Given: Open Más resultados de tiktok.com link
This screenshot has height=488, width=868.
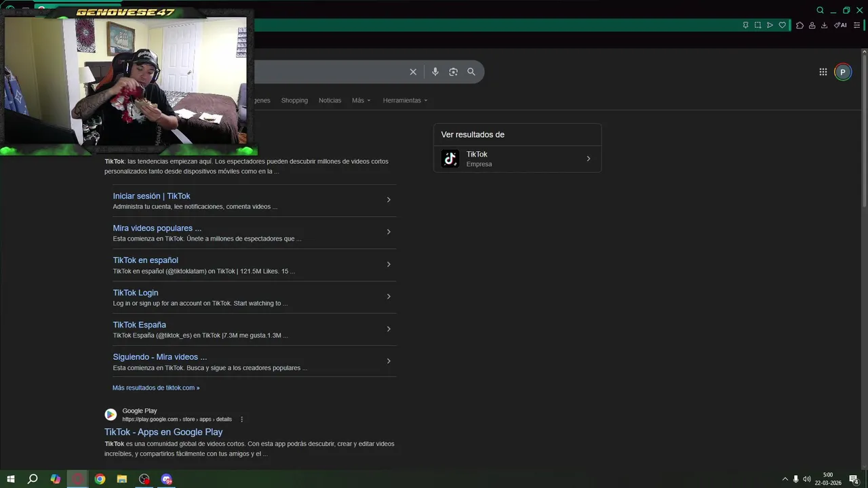Looking at the screenshot, I should pyautogui.click(x=156, y=388).
